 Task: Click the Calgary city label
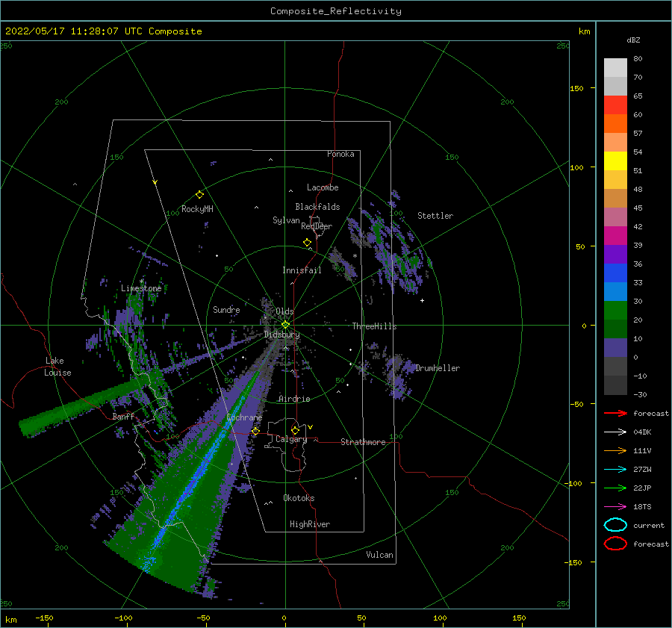[291, 439]
